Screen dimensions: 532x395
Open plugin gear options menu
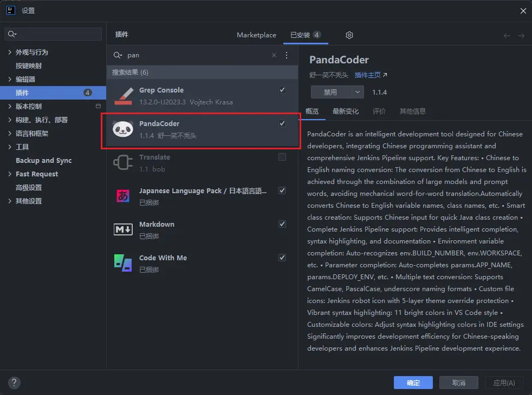click(x=349, y=35)
